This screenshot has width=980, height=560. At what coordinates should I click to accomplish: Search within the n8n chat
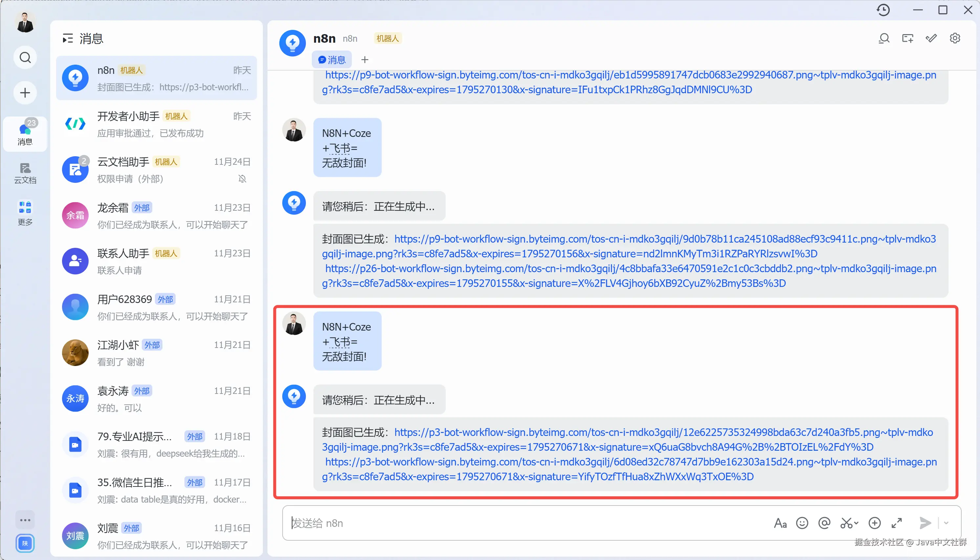click(x=884, y=38)
